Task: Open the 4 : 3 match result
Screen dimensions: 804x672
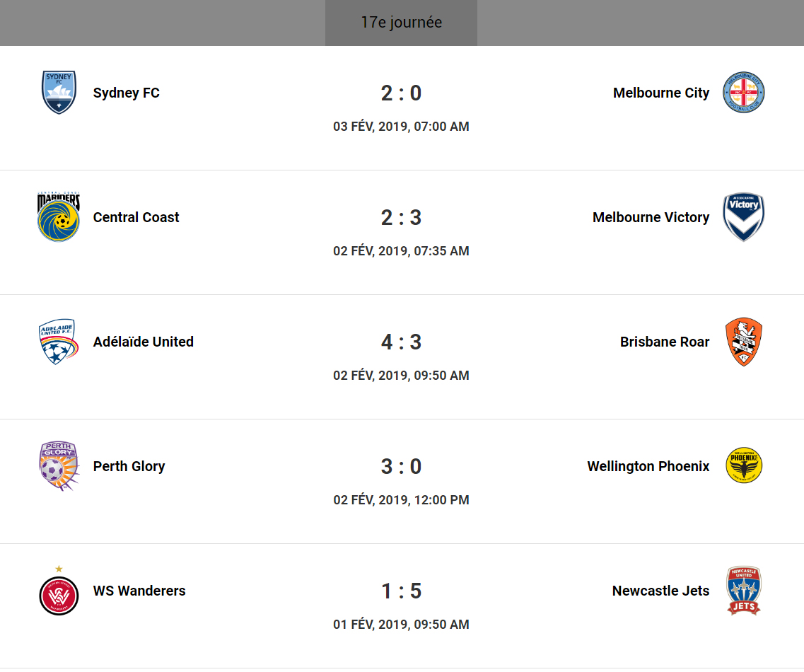Action: tap(401, 342)
